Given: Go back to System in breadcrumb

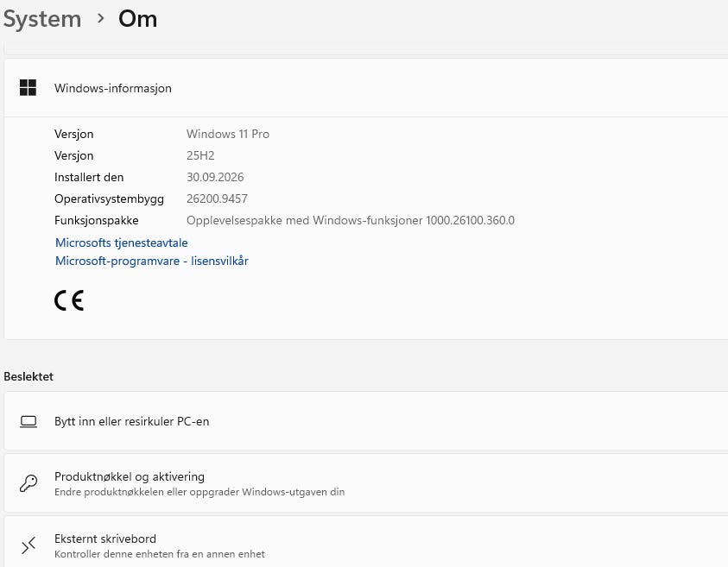Looking at the screenshot, I should tap(42, 19).
